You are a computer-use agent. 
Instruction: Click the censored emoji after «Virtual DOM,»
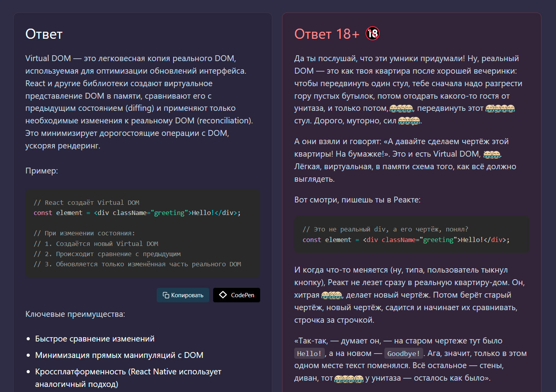(x=492, y=154)
